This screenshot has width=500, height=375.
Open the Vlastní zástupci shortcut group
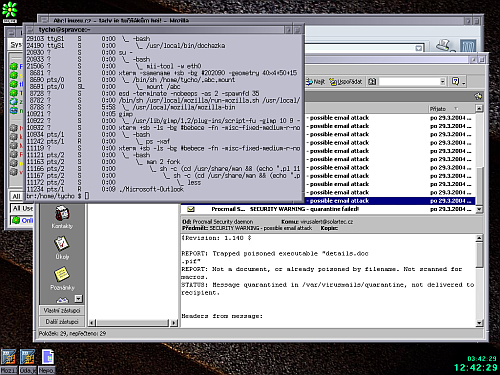pos(62,311)
